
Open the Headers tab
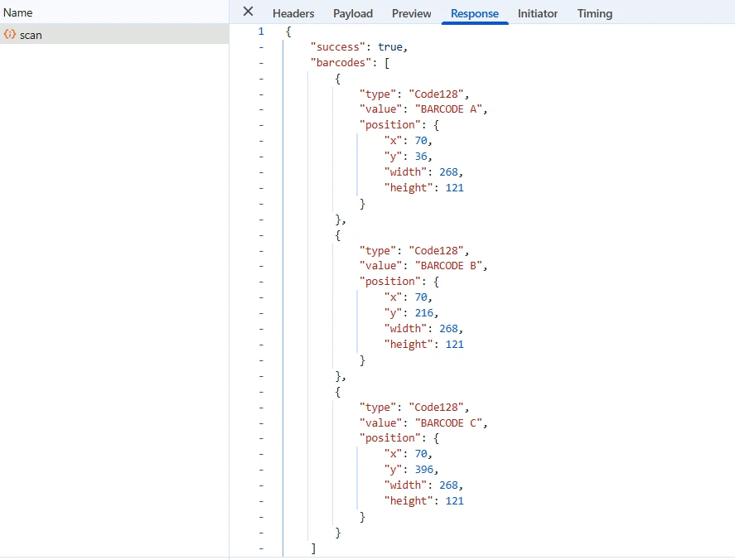click(293, 13)
